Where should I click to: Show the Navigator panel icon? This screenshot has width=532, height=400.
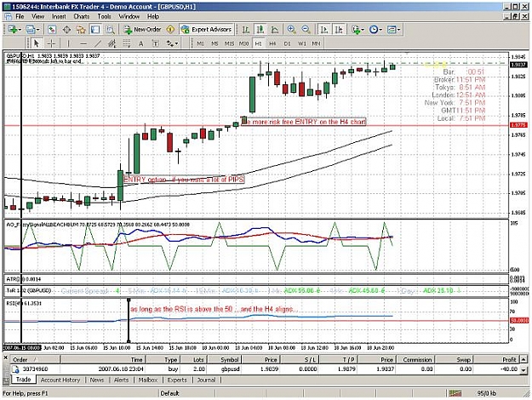(81, 30)
